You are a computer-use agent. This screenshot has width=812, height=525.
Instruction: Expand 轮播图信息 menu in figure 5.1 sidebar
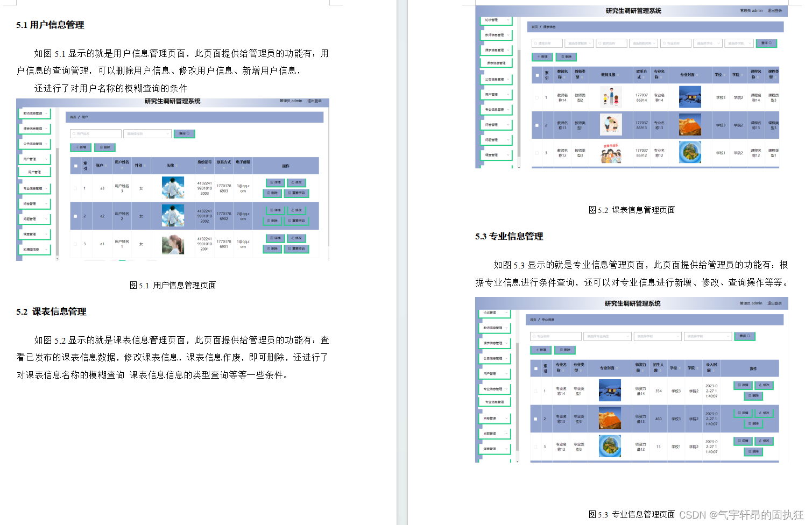(x=35, y=250)
